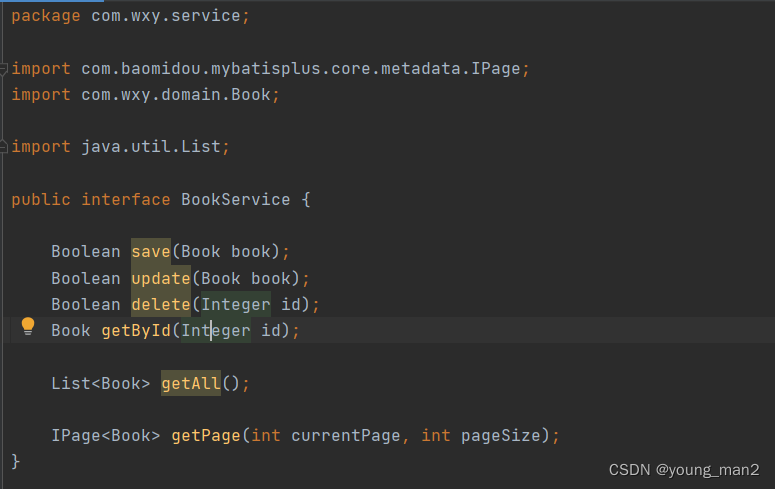The image size is (775, 489).
Task: Click the 'save' method name
Action: pos(151,252)
